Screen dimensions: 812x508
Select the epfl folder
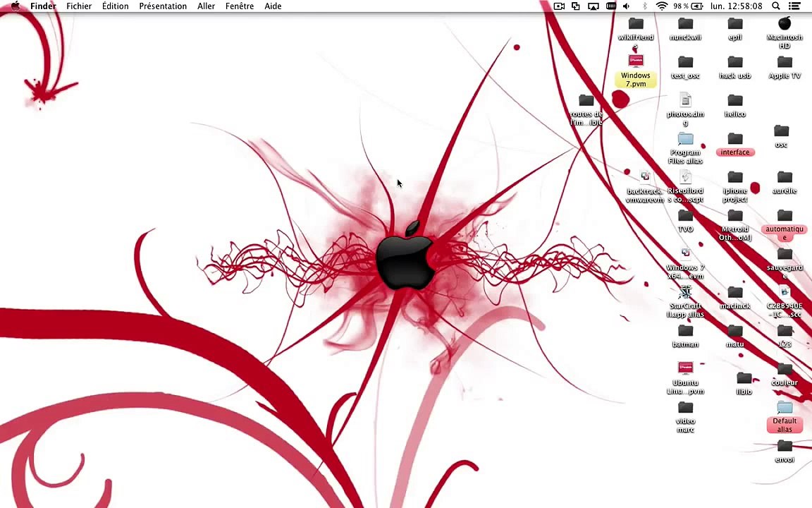coord(735,24)
